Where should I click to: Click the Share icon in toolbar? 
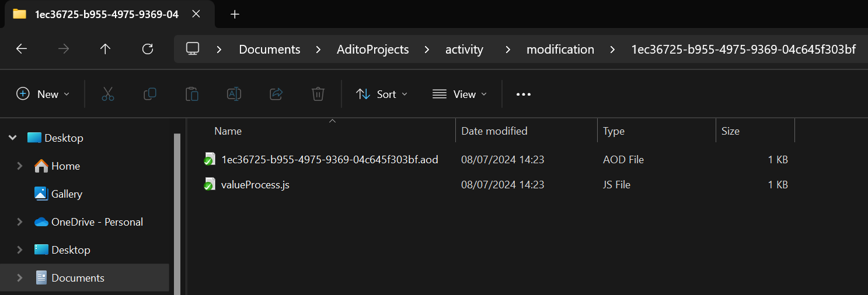point(276,94)
